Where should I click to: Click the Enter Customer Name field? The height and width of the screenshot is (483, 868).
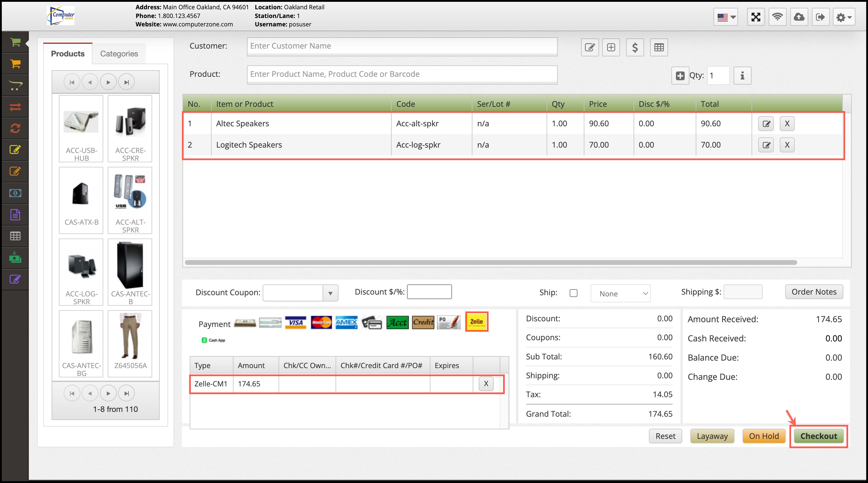point(402,46)
